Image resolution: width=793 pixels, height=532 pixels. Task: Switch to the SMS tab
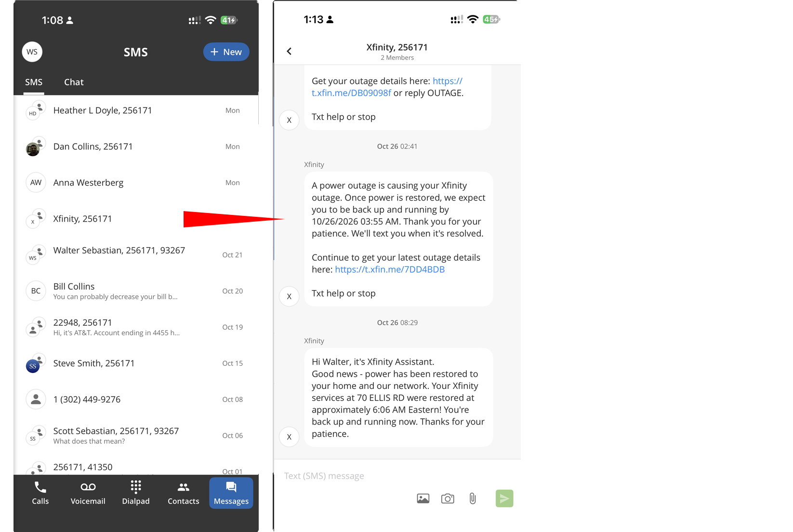coord(34,82)
